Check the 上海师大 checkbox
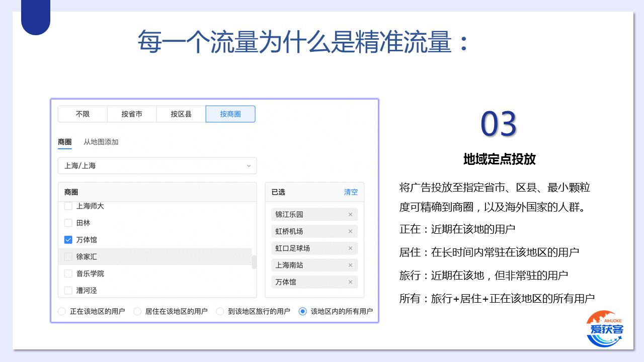The image size is (644, 362). point(68,206)
